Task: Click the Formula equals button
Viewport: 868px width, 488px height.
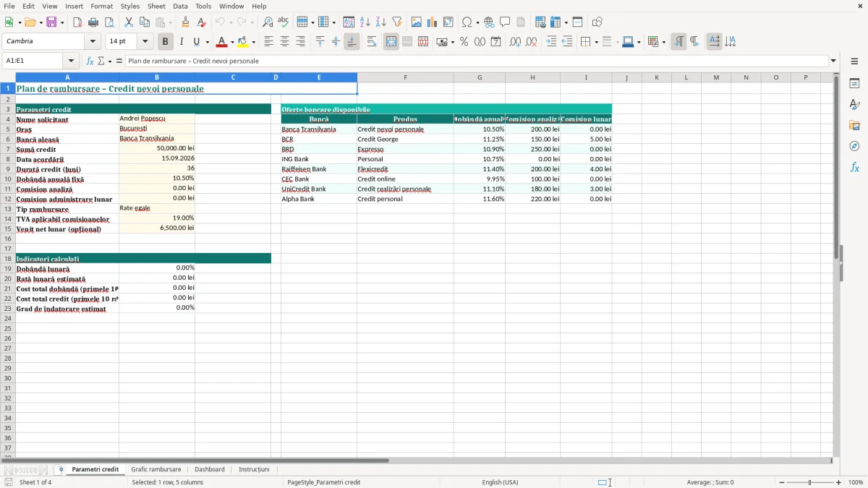Action: coord(119,61)
